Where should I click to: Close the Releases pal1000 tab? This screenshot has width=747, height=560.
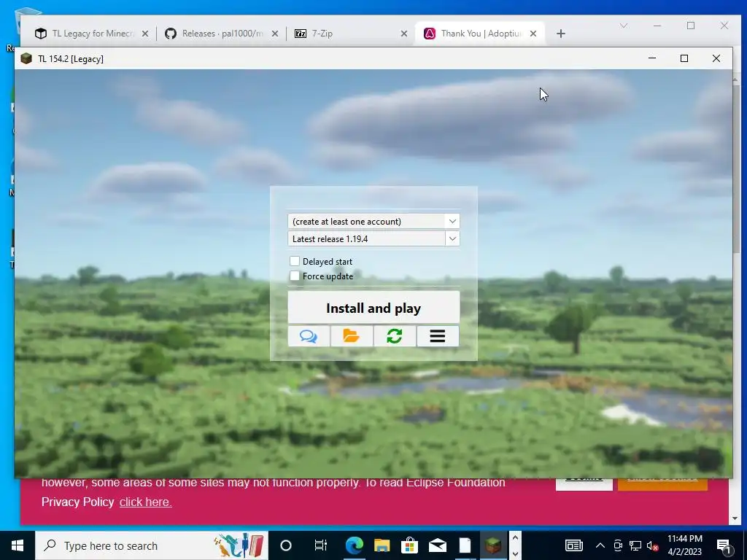pyautogui.click(x=275, y=34)
